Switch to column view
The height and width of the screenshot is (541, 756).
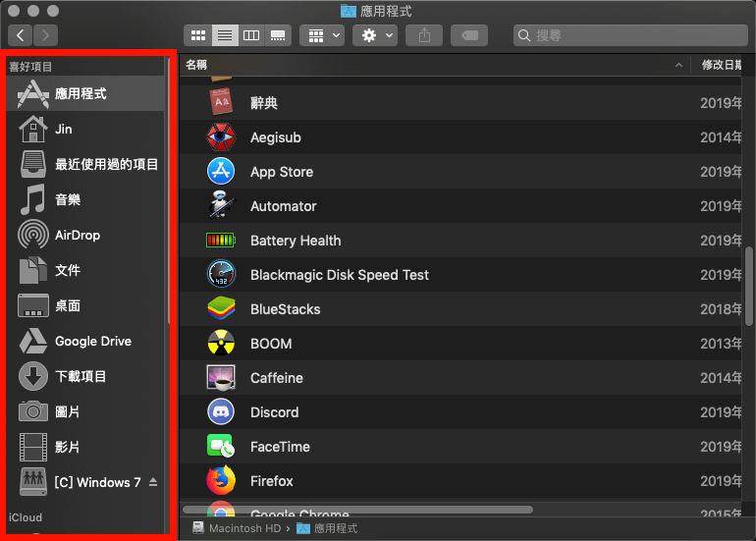[251, 35]
